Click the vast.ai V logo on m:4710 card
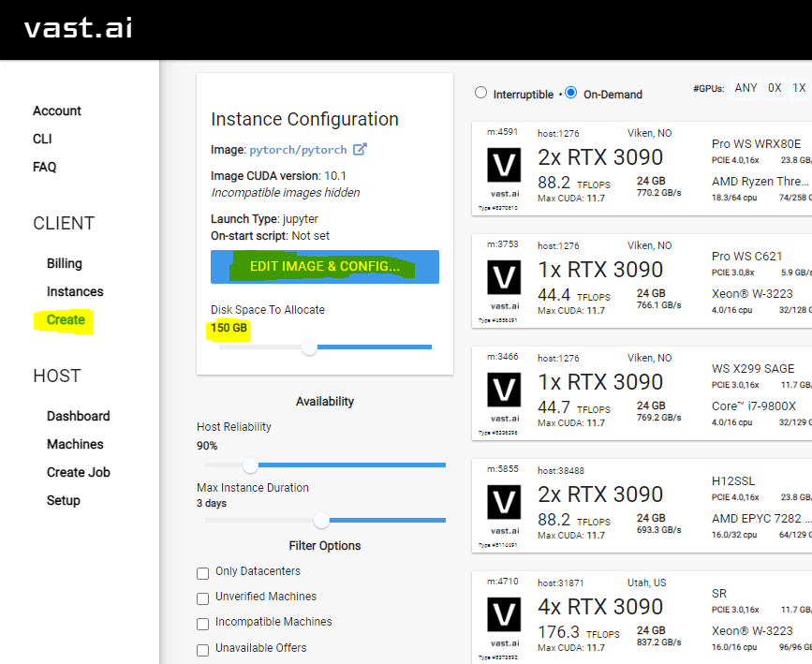The height and width of the screenshot is (664, 812). tap(504, 614)
